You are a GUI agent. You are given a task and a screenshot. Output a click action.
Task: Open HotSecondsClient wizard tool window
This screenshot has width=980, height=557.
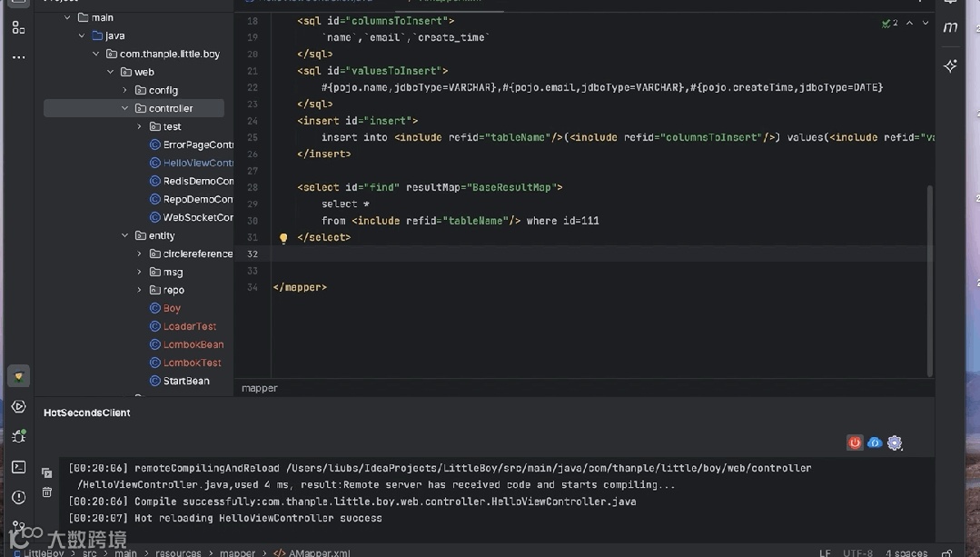tap(18, 376)
